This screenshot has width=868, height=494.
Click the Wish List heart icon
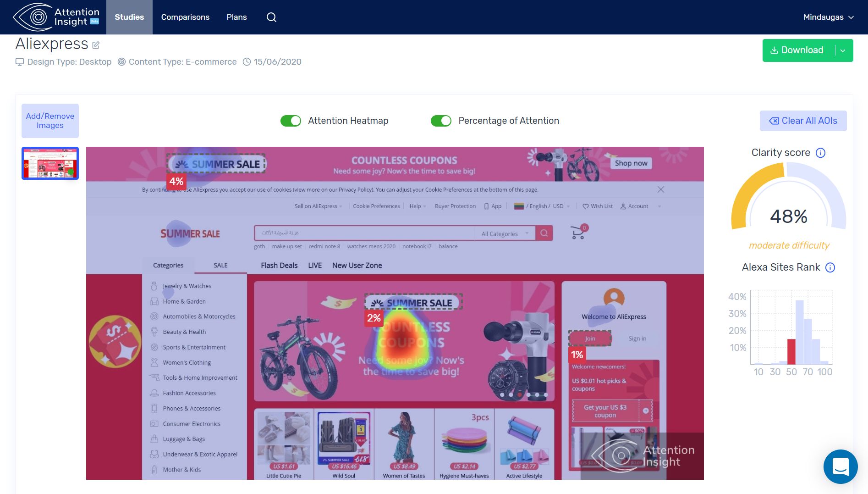tap(585, 206)
